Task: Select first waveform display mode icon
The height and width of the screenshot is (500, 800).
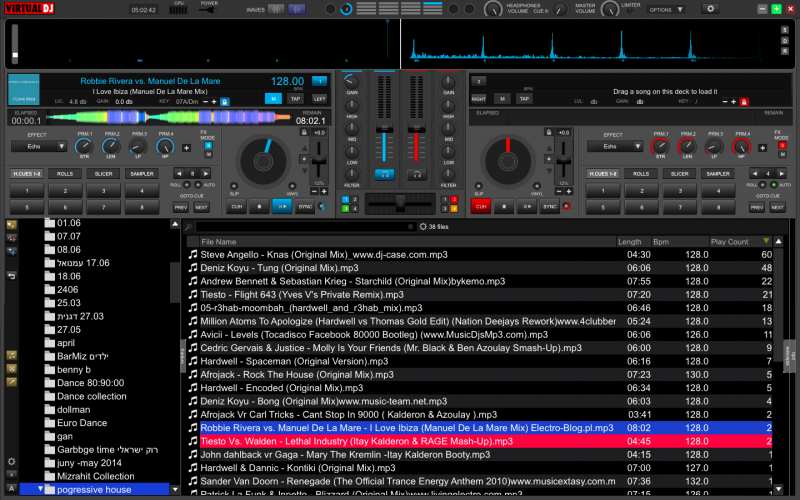Action: pos(276,9)
